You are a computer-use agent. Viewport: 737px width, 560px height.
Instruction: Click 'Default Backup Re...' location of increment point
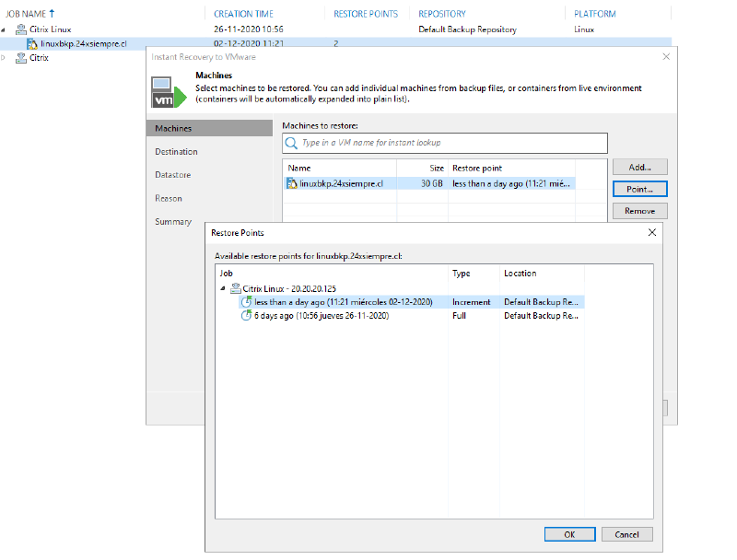[541, 302]
